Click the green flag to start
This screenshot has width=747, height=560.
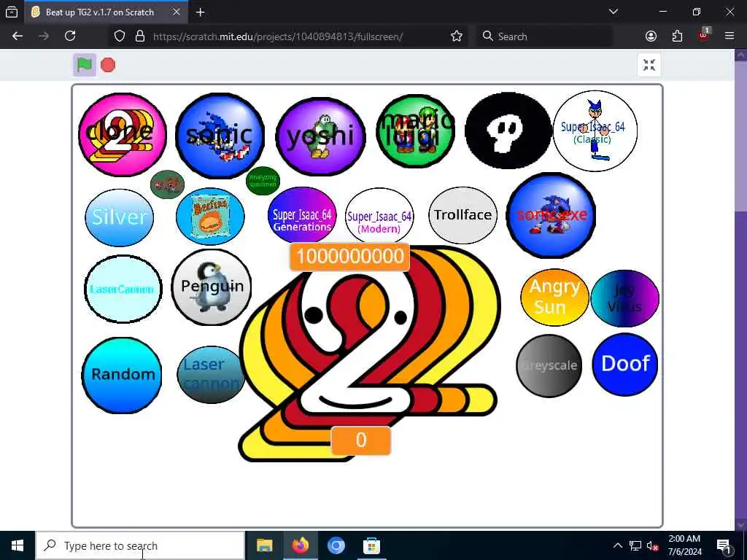tap(85, 65)
